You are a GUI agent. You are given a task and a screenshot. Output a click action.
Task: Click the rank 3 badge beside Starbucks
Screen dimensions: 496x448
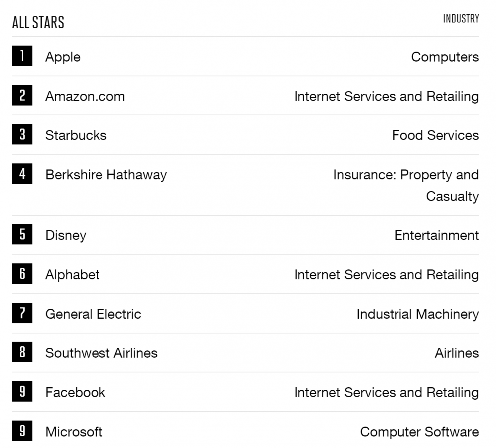point(22,134)
